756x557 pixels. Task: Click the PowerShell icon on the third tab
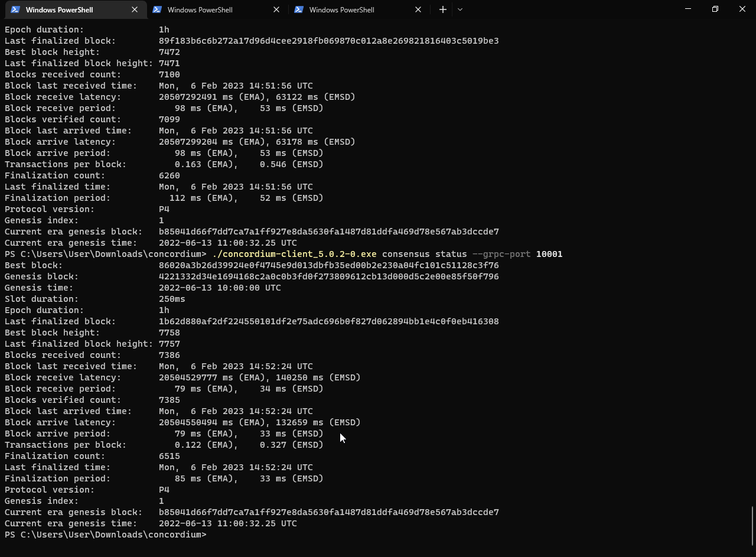coord(300,9)
